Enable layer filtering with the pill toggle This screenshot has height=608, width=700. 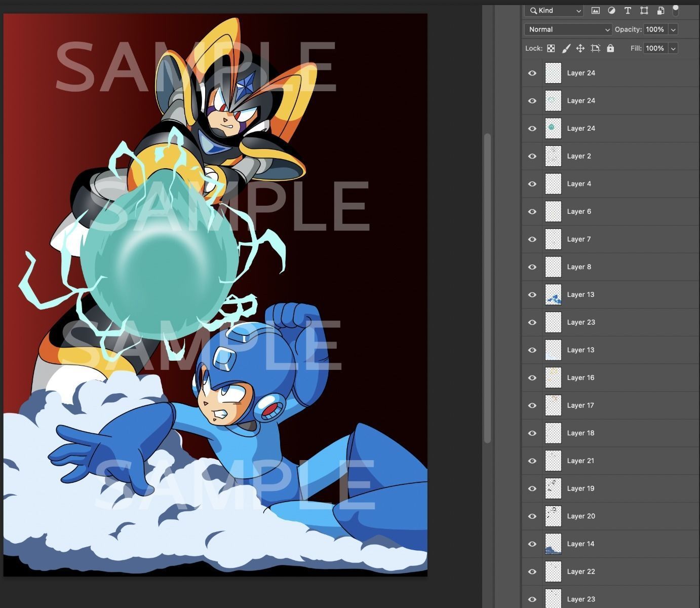coord(676,11)
